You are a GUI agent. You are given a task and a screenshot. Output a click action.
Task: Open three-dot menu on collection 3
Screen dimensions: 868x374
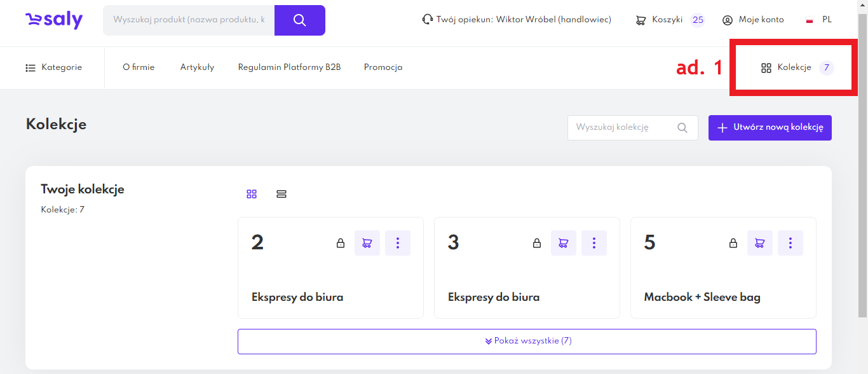[594, 243]
